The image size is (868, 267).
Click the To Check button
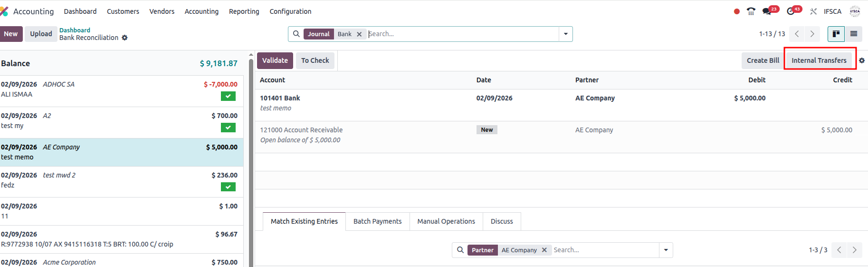click(315, 60)
